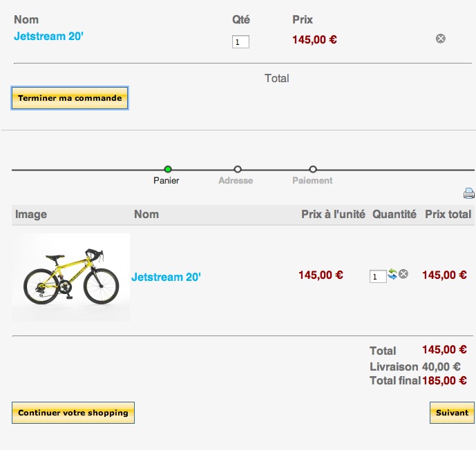Select the Paiement step circle
Image resolution: width=476 pixels, height=450 pixels.
(x=313, y=169)
